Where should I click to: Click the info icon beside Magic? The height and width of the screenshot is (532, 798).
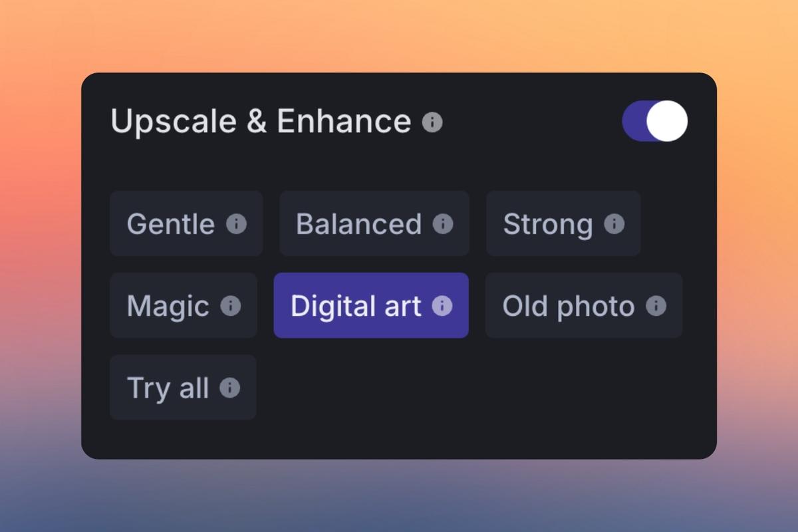click(231, 306)
